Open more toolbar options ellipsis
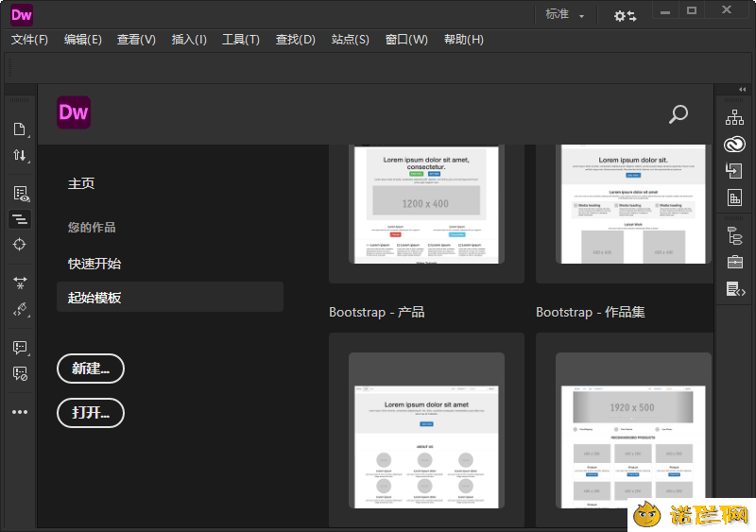 coord(20,412)
